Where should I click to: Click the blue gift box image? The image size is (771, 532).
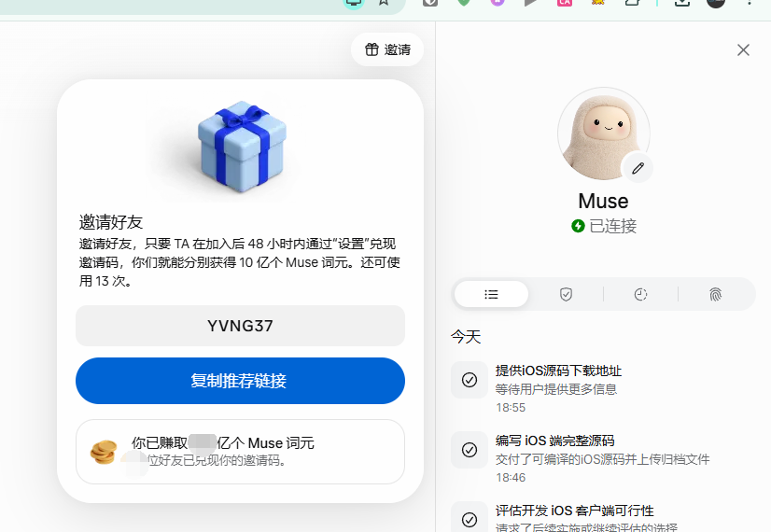tap(242, 146)
